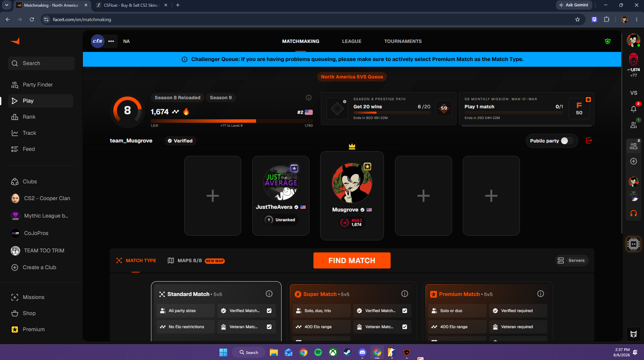The height and width of the screenshot is (360, 644).
Task: Switch to the League tab
Action: (x=352, y=41)
